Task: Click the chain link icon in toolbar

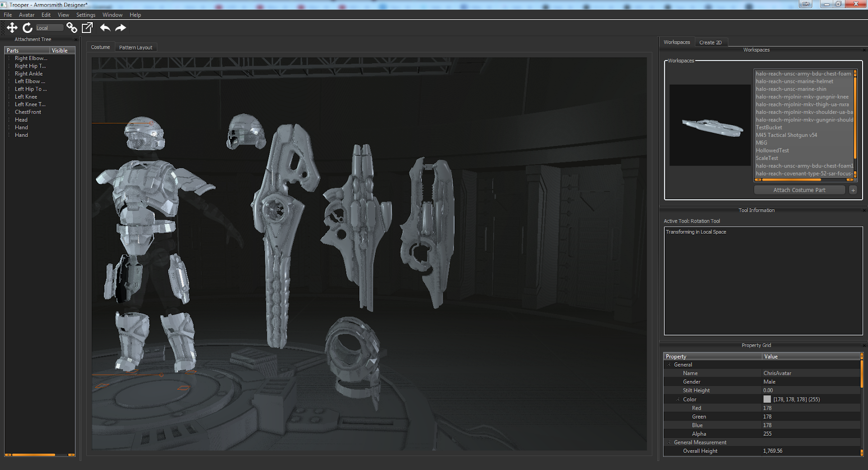Action: tap(72, 28)
